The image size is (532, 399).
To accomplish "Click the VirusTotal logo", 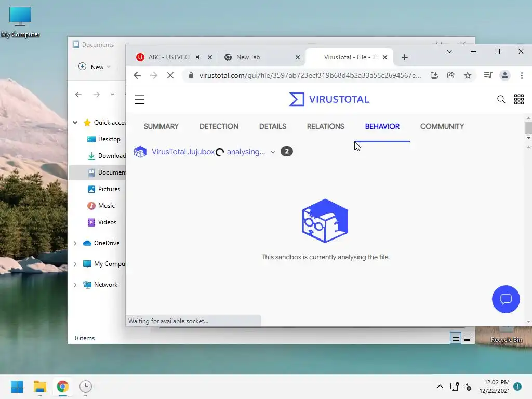I will pos(329,99).
